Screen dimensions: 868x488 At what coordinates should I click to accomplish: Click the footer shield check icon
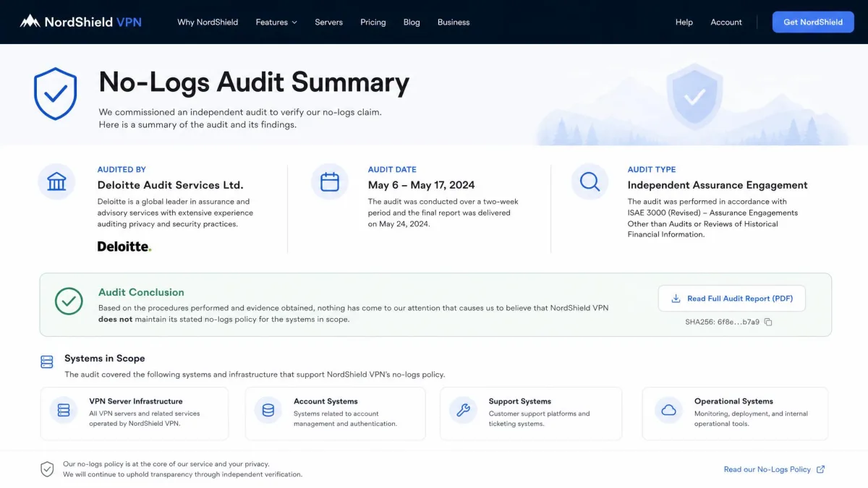point(47,469)
